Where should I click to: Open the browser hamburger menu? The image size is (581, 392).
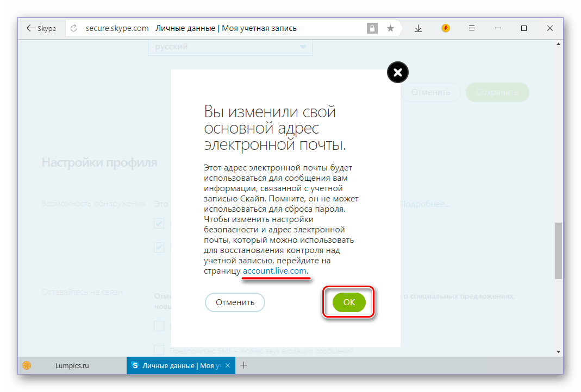472,28
